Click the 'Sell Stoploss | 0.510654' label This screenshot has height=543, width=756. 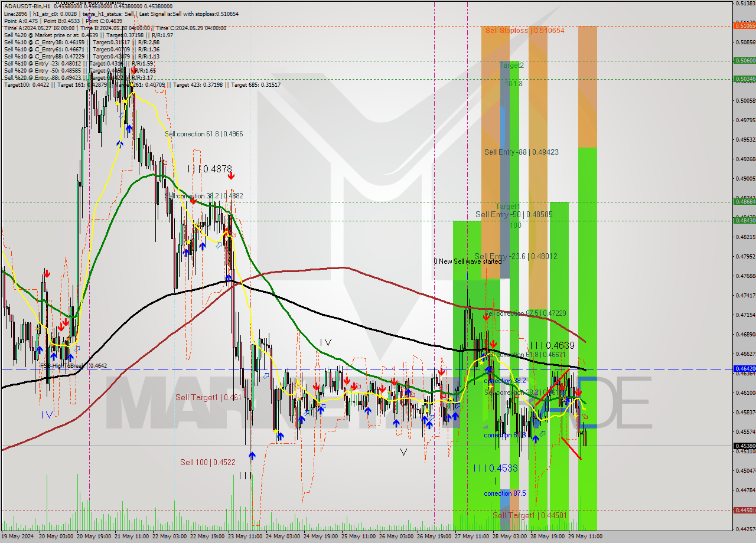(524, 30)
